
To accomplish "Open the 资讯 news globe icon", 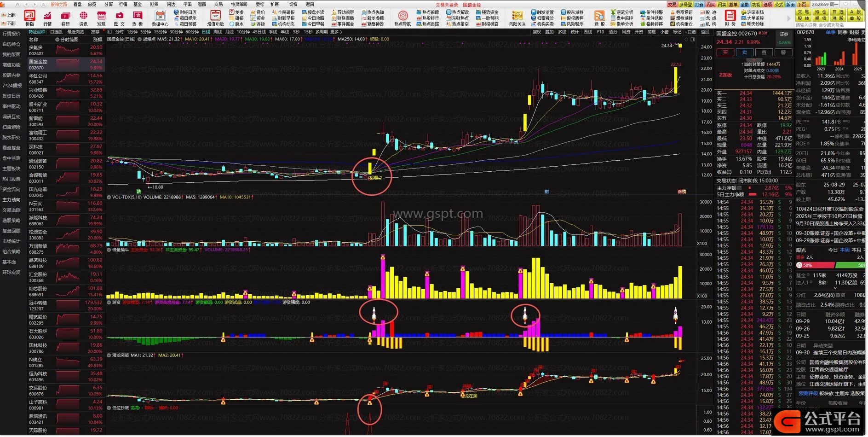I will tap(83, 17).
